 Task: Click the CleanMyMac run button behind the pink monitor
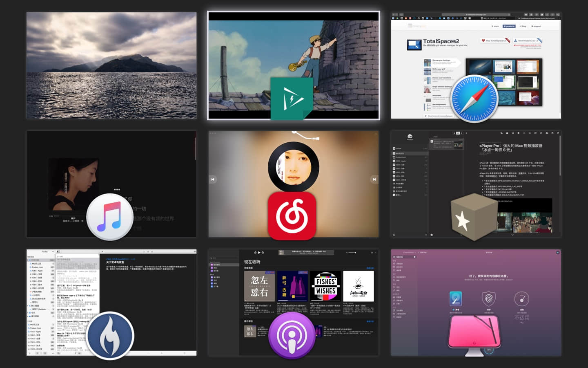(x=489, y=350)
